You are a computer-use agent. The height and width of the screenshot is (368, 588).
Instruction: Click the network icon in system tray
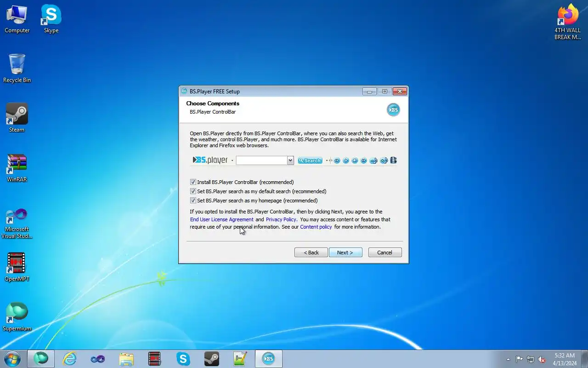(531, 359)
